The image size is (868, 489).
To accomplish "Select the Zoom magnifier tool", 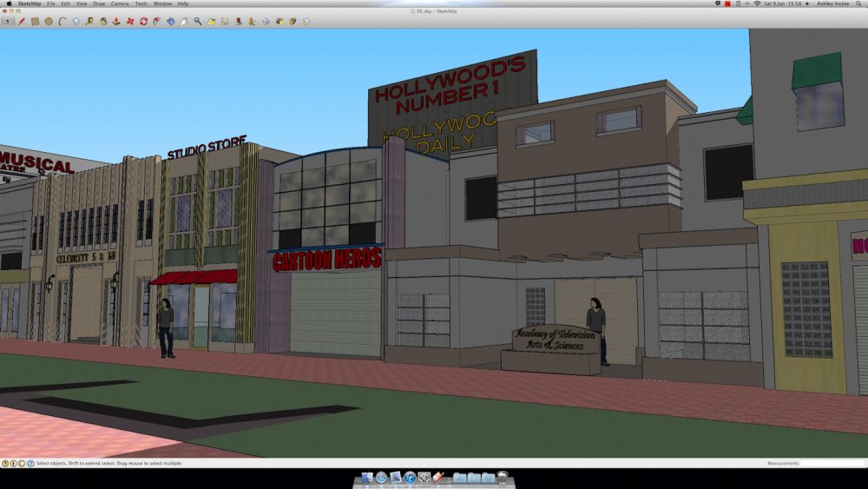I will click(x=198, y=21).
